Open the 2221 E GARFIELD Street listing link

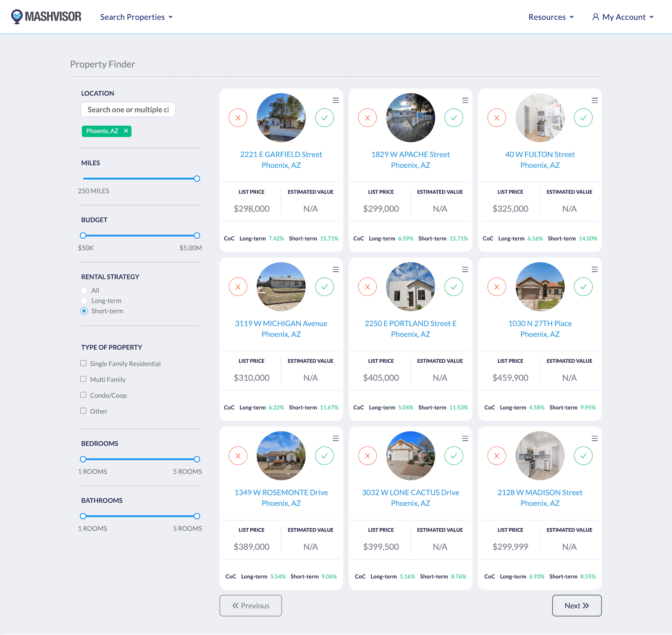tap(281, 160)
